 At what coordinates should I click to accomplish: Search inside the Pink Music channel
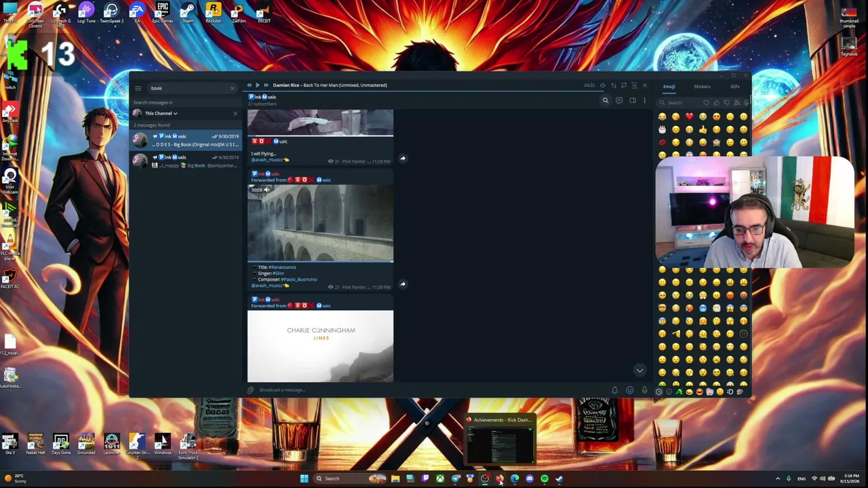pos(606,100)
